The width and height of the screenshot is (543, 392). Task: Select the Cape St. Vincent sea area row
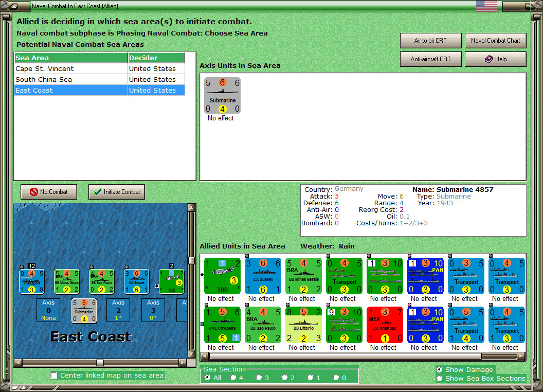click(99, 68)
